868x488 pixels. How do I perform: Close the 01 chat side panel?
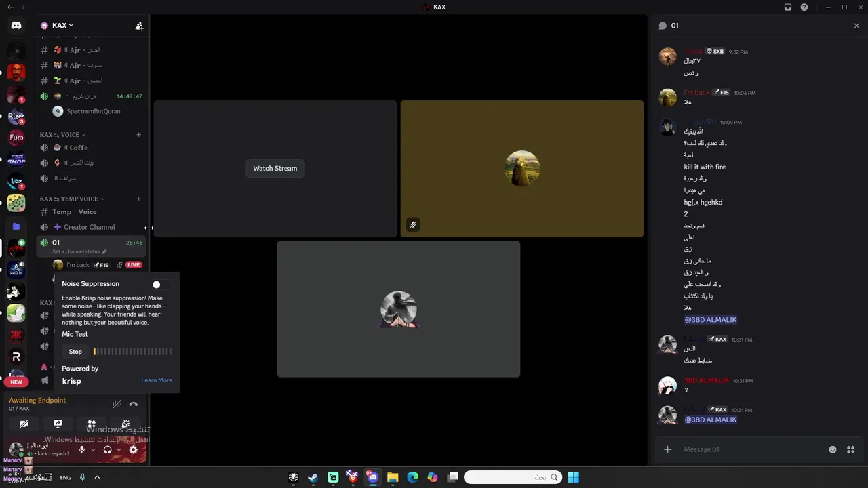[x=856, y=26]
